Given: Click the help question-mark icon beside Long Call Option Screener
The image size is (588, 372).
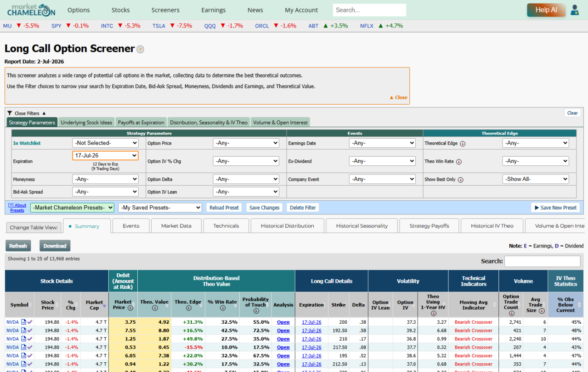Looking at the screenshot, I should 140,50.
